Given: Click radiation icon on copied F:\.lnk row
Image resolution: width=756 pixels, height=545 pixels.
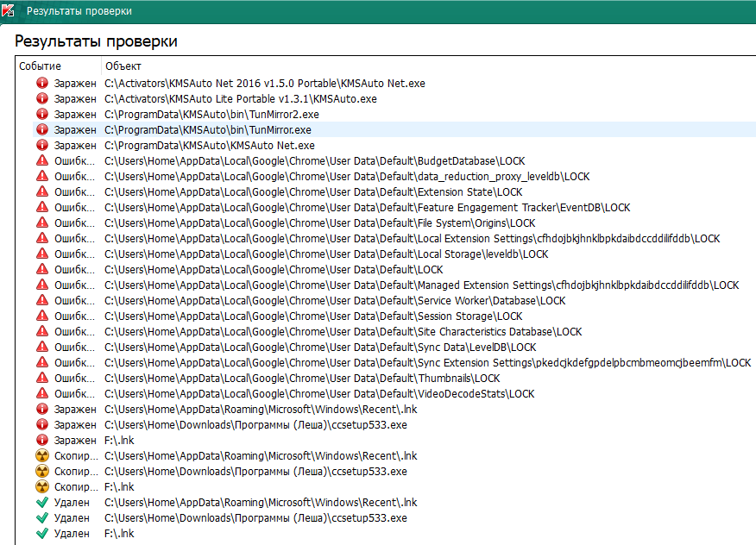Looking at the screenshot, I should 41,487.
